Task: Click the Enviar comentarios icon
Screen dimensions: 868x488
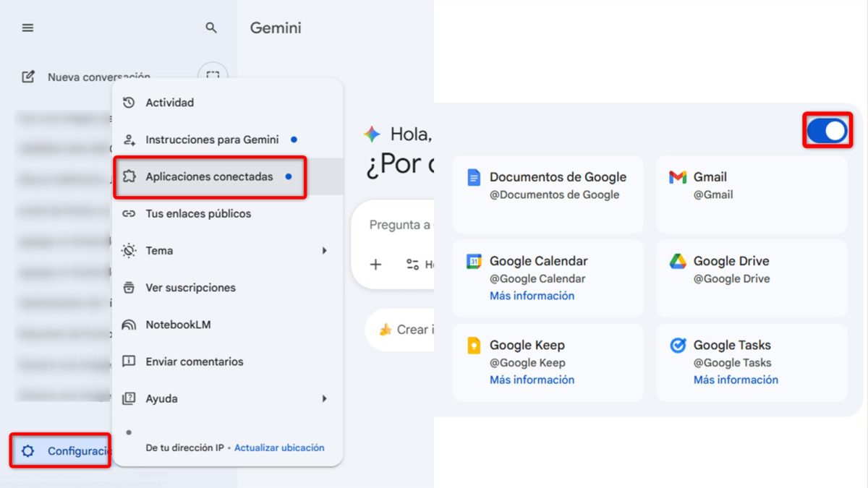Action: point(128,361)
